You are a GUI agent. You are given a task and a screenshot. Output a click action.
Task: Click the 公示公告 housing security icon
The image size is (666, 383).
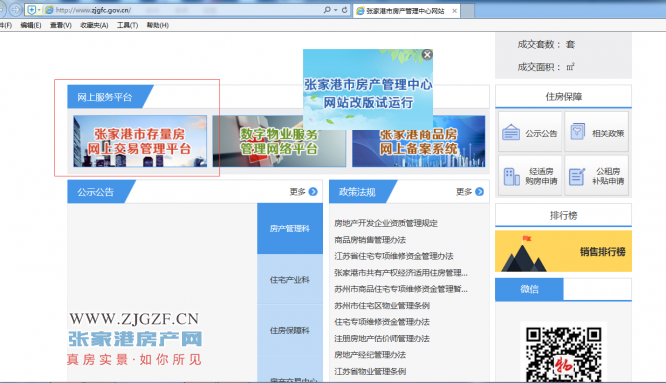click(511, 132)
